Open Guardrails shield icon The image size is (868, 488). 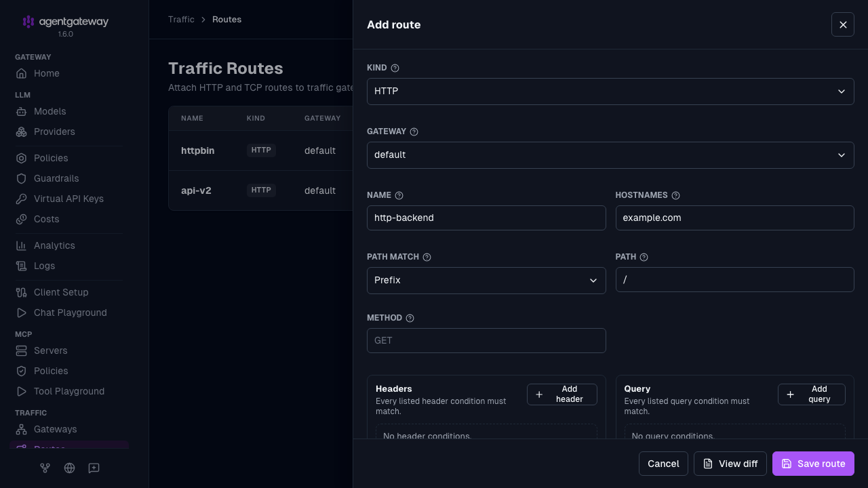pyautogui.click(x=22, y=178)
